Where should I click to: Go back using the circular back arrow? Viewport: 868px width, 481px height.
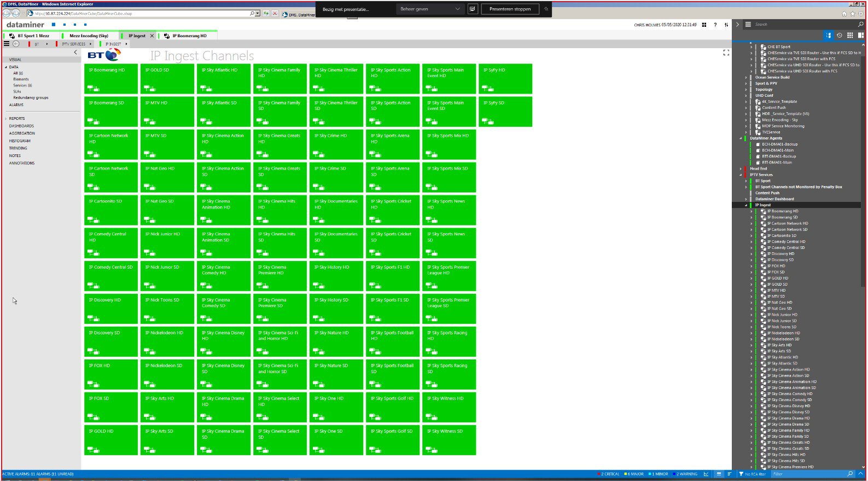16,44
